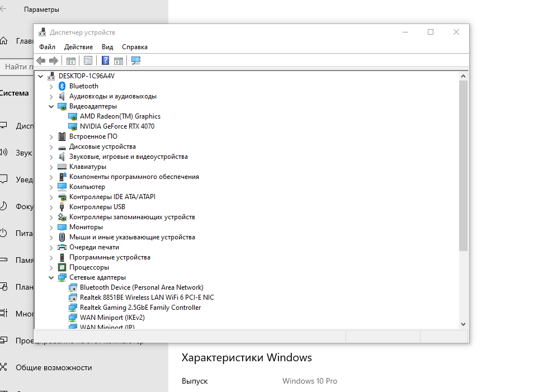Open the Действие menu
The image size is (543, 392).
[x=79, y=47]
